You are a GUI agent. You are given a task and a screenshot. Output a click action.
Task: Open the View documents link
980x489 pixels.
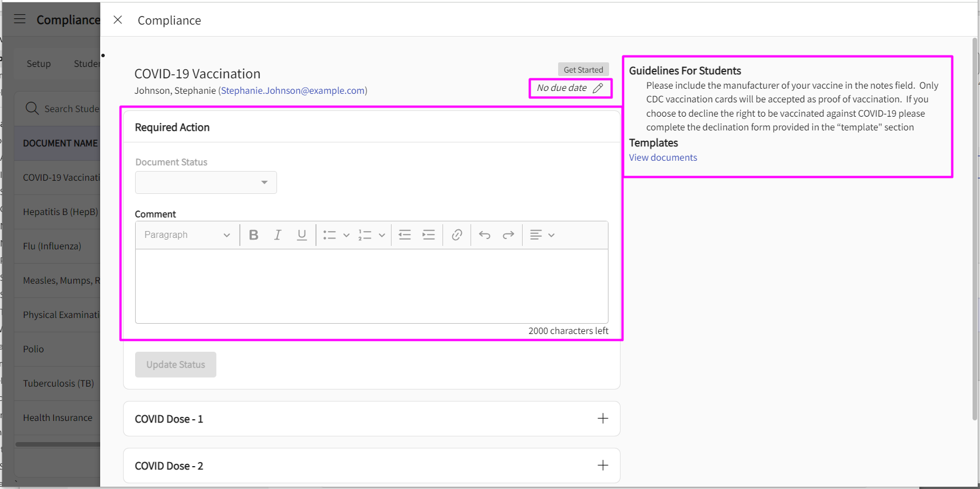(663, 158)
